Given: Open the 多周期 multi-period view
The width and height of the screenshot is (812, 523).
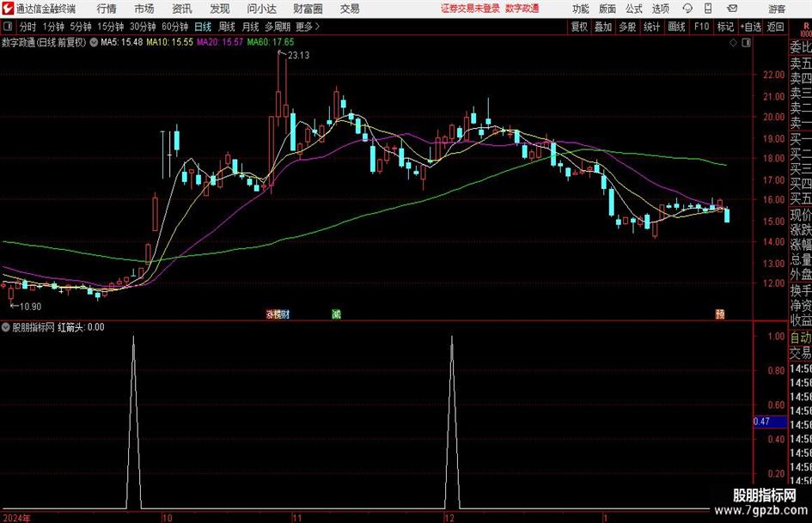Looking at the screenshot, I should (278, 27).
